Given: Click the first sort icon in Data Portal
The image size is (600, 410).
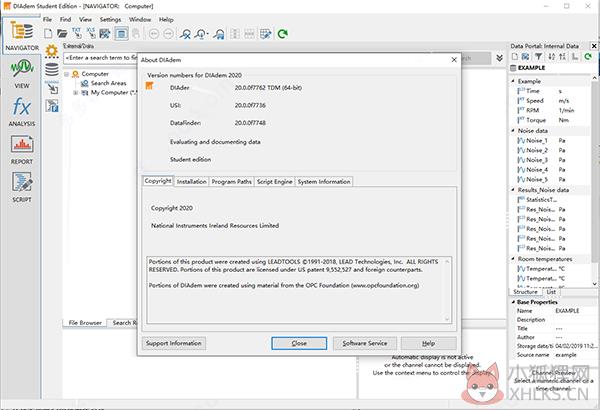Looking at the screenshot, I should pos(551,57).
